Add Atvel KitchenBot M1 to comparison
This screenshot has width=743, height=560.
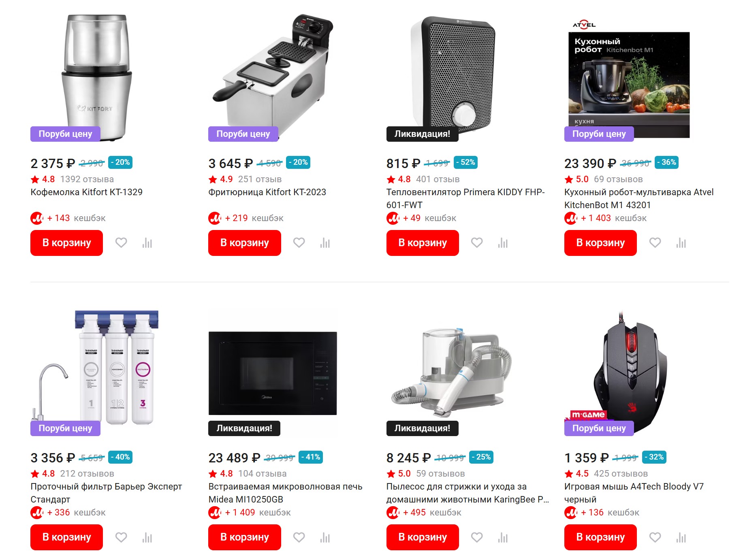click(x=681, y=243)
